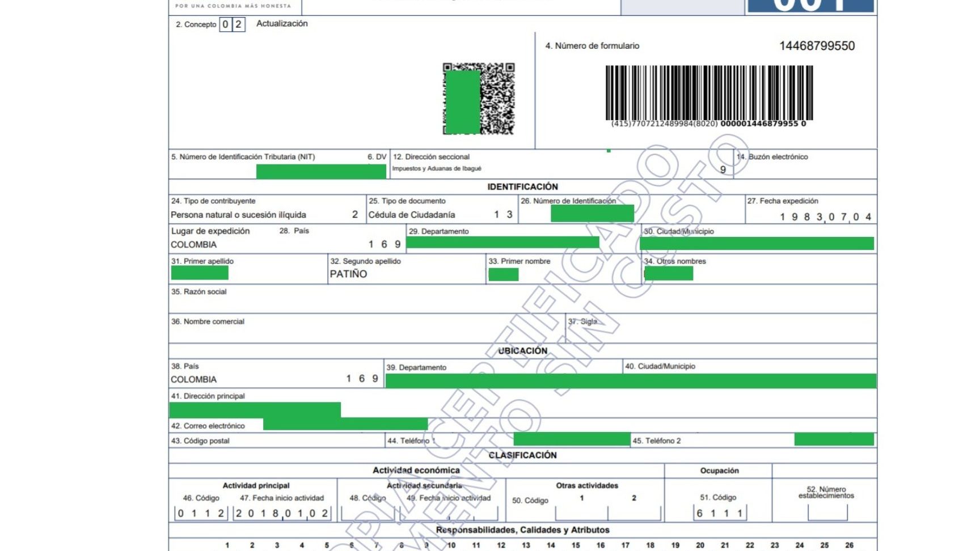Click activity start date "20180102"

click(281, 513)
